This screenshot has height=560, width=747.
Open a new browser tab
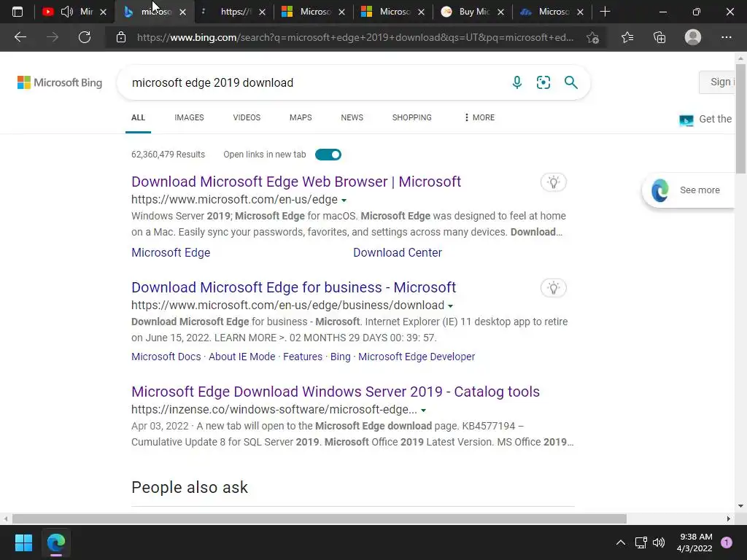click(x=605, y=12)
